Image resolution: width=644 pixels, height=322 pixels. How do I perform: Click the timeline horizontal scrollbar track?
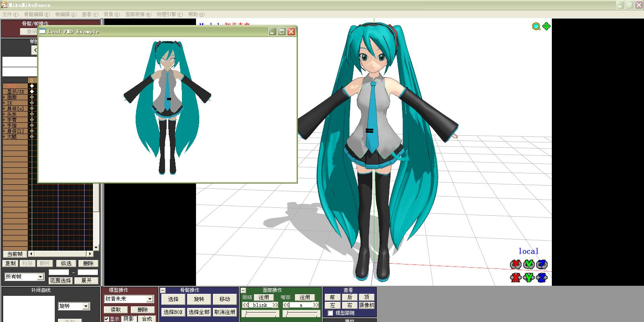[x=61, y=254]
